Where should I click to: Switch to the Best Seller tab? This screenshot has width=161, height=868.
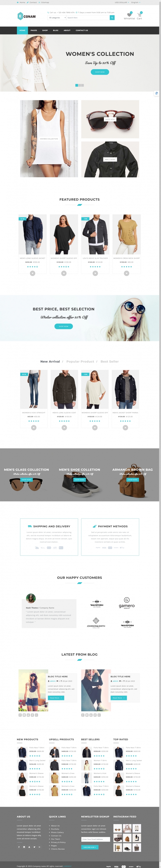[x=109, y=362]
